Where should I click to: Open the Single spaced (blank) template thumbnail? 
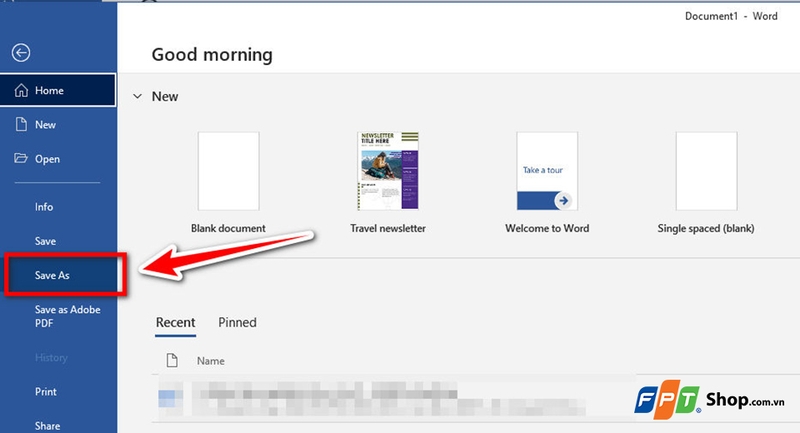(x=706, y=171)
